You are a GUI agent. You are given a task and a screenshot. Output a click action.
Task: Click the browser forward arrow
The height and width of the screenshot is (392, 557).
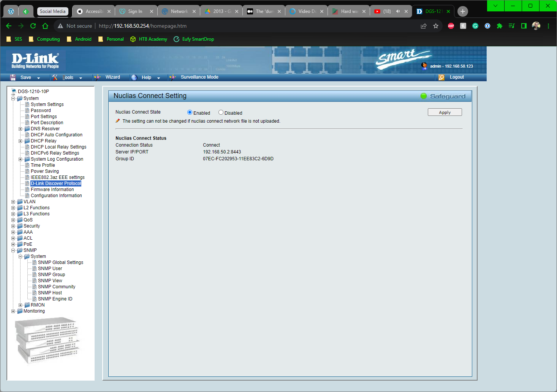(21, 26)
